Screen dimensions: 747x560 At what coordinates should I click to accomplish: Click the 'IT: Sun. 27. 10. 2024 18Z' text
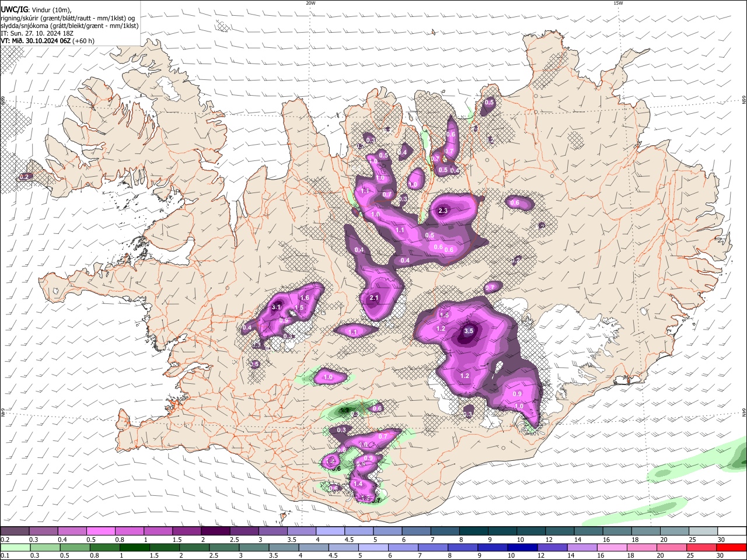point(37,33)
